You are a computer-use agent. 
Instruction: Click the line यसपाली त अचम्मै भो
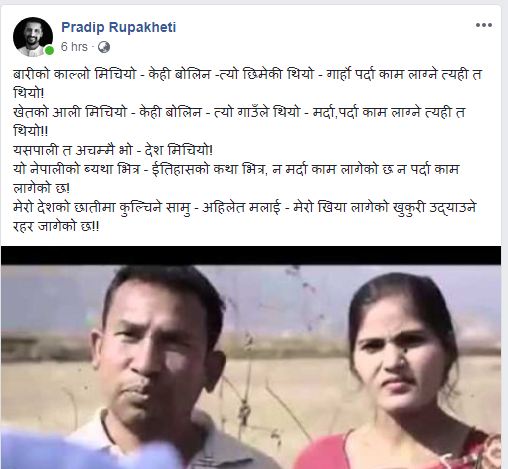pyautogui.click(x=113, y=150)
